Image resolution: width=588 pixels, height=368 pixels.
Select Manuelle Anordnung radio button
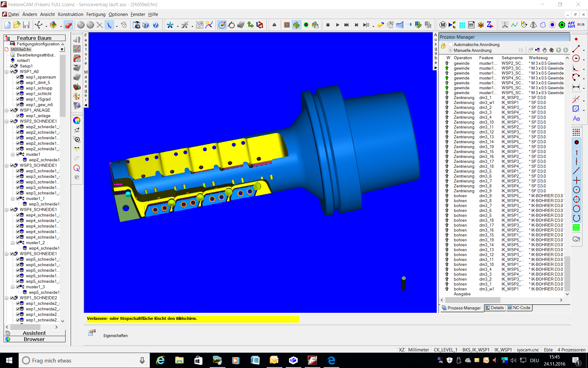tap(450, 51)
